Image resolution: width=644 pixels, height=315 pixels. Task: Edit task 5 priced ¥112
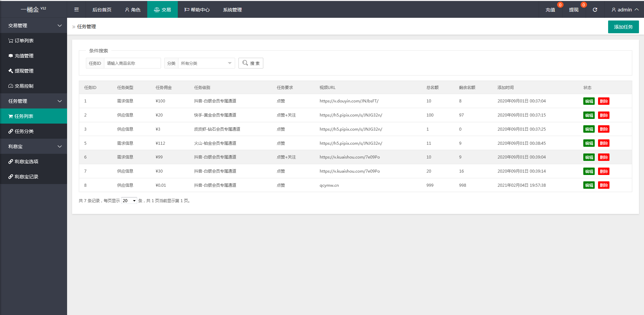coord(589,143)
